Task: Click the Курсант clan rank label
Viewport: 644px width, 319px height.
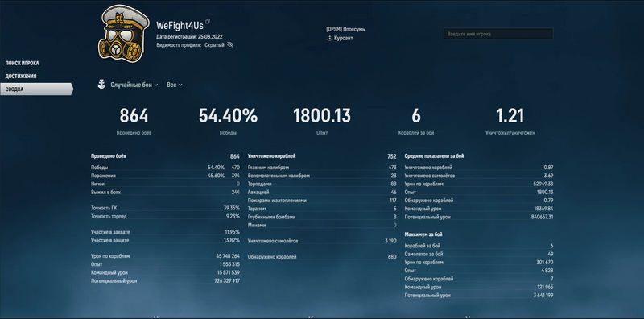Action: click(x=344, y=38)
